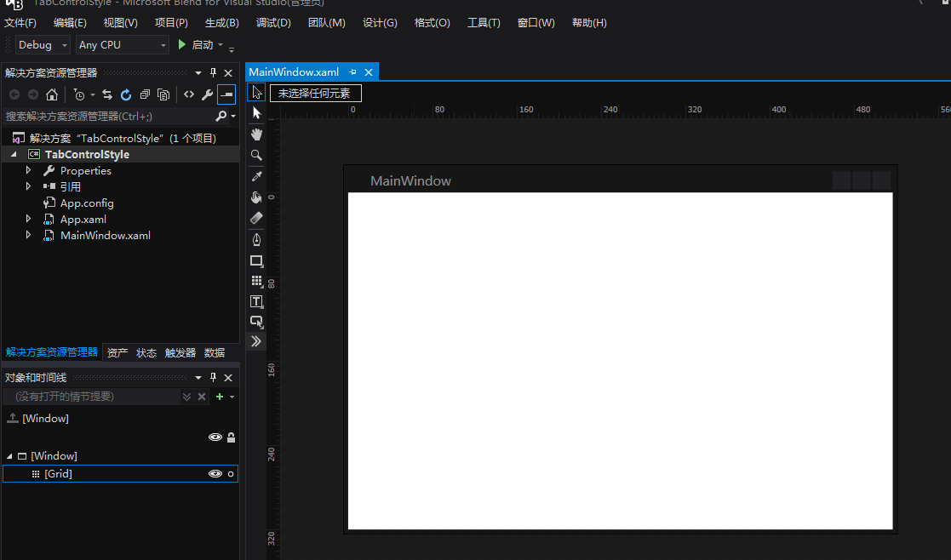
Task: Open the Assets chevron in toolbox
Action: click(256, 341)
